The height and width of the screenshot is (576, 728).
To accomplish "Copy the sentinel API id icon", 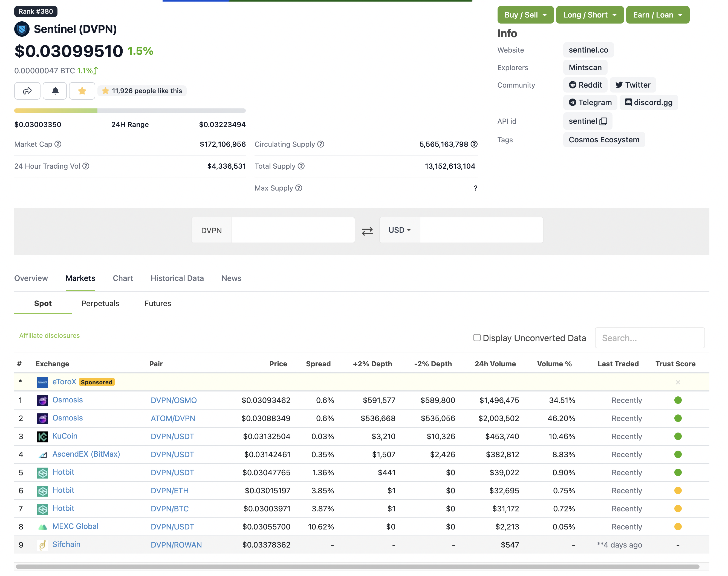I will click(603, 121).
